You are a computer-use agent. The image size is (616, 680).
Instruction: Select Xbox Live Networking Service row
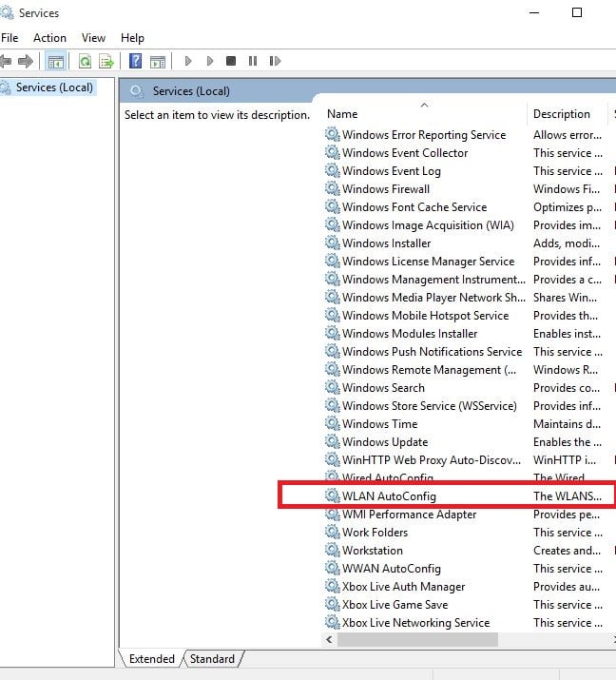415,623
